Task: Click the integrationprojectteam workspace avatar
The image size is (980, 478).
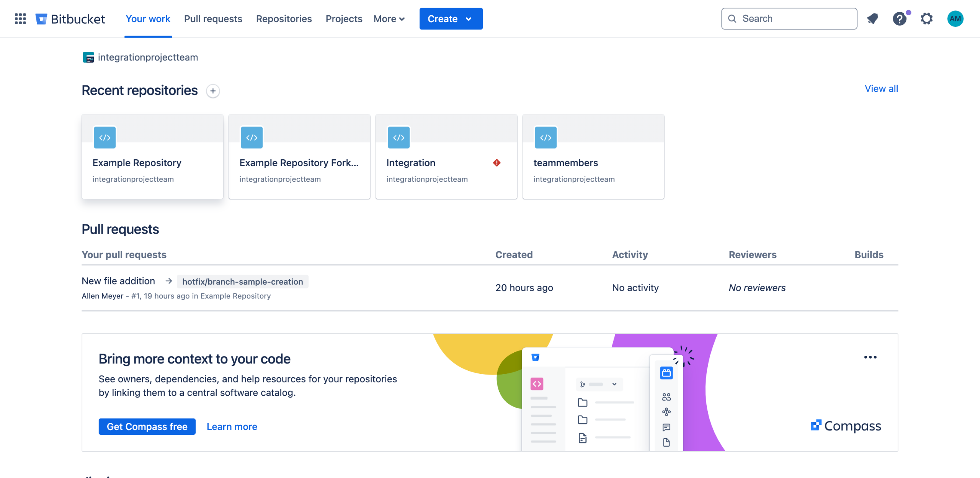Action: tap(88, 57)
